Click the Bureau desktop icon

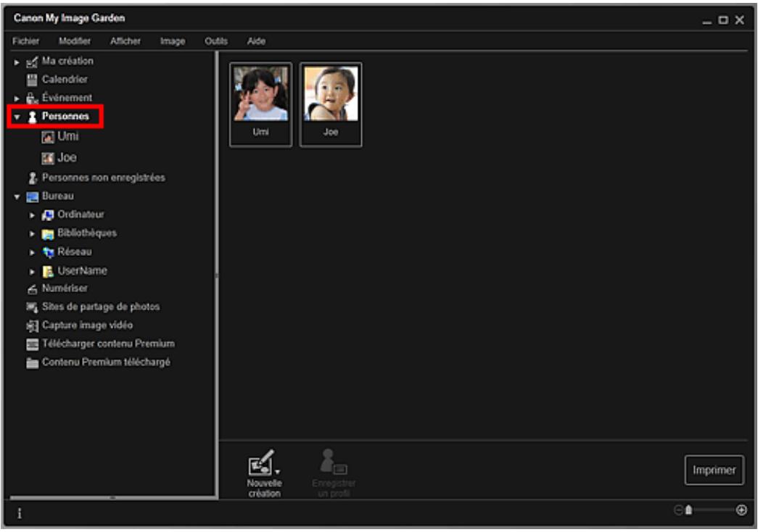(x=33, y=196)
